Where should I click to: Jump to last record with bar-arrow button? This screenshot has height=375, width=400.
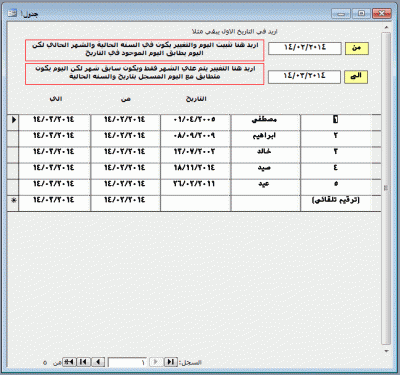[84, 362]
